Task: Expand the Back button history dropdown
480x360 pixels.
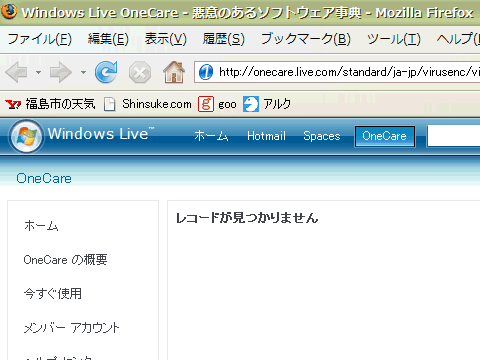Action: click(39, 72)
